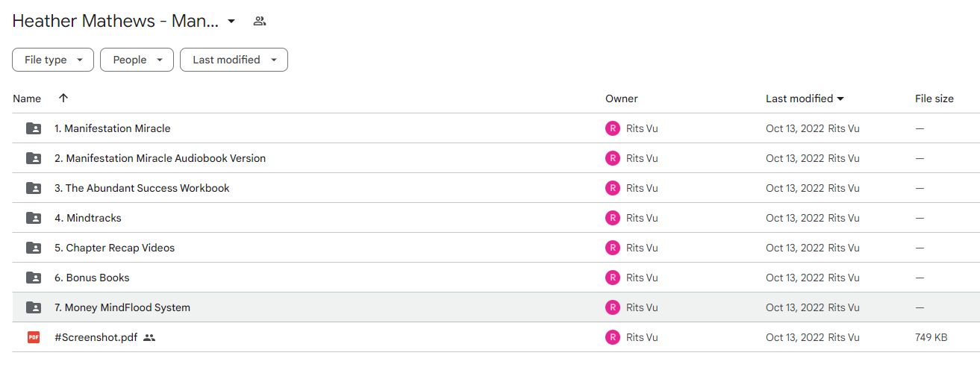Open the People filter dropdown

[137, 60]
